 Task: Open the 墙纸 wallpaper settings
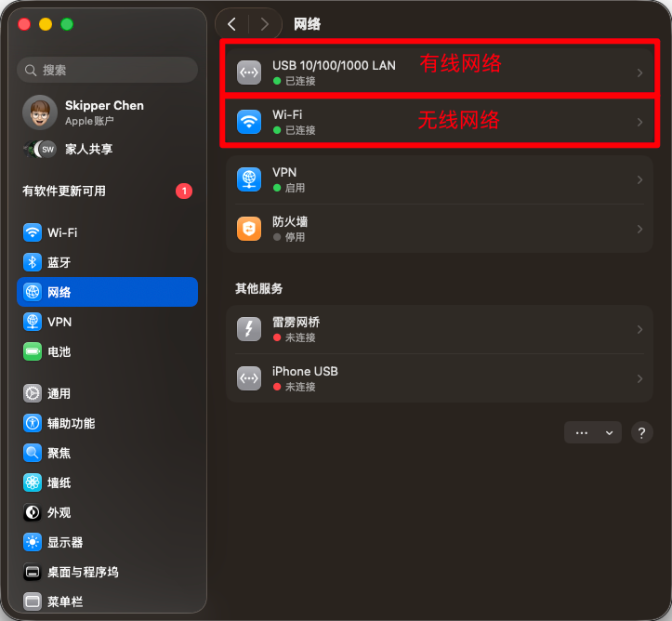click(107, 483)
